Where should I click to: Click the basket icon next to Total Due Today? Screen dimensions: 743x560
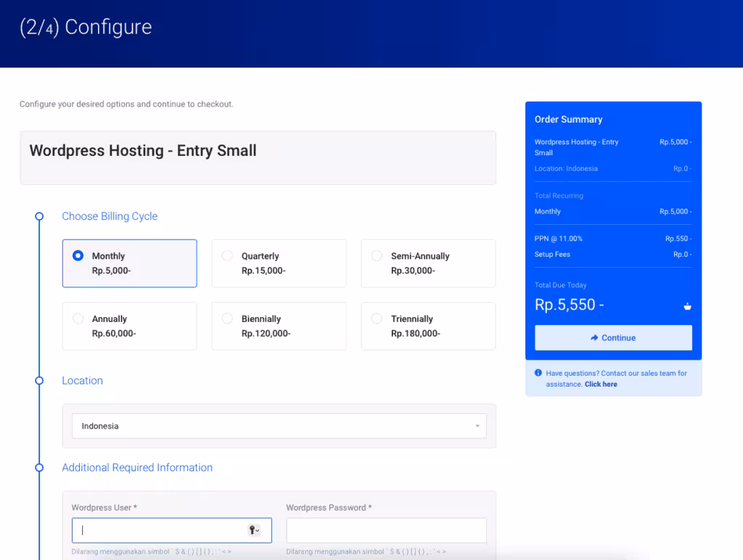tap(687, 307)
